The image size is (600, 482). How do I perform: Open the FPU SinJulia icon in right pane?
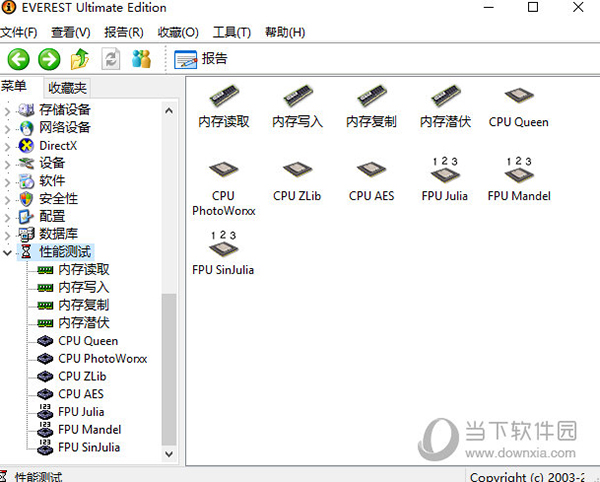[223, 253]
